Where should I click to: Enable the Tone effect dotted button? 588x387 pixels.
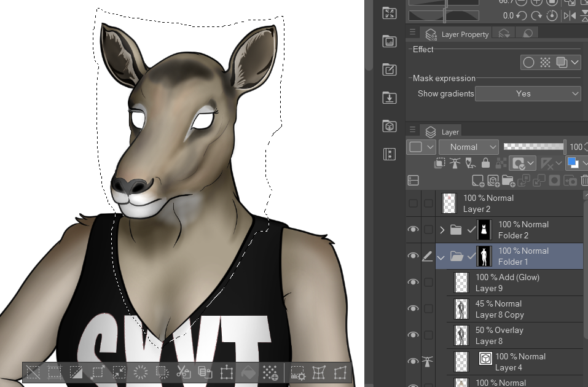pos(545,62)
